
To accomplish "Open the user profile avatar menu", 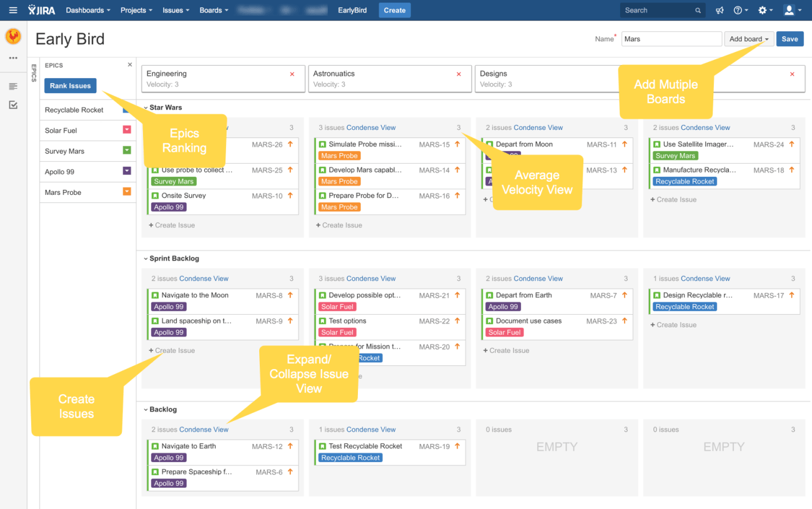I will pos(792,10).
